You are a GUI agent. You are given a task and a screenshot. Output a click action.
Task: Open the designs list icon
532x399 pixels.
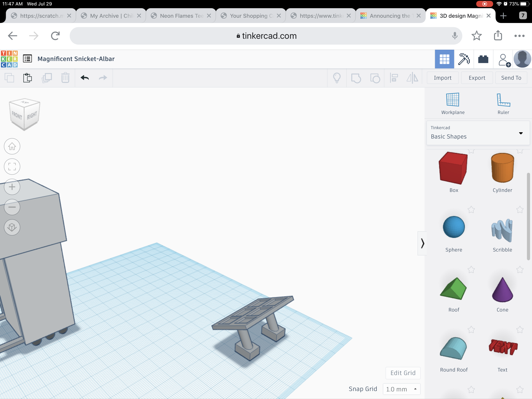click(27, 59)
